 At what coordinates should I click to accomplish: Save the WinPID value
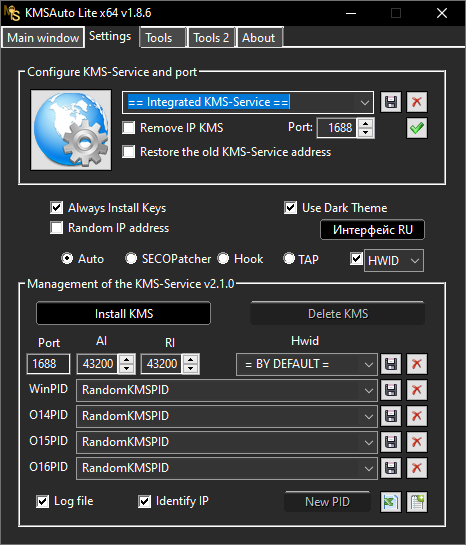pos(391,390)
